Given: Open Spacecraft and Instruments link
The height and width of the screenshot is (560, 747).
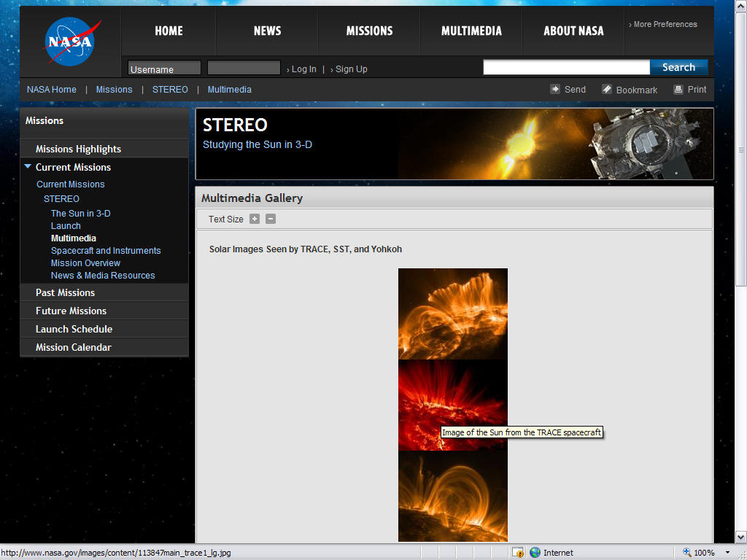Looking at the screenshot, I should pyautogui.click(x=106, y=251).
